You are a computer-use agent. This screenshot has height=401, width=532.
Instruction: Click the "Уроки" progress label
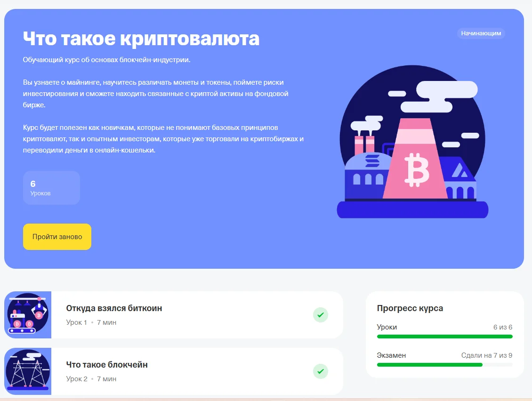point(387,327)
